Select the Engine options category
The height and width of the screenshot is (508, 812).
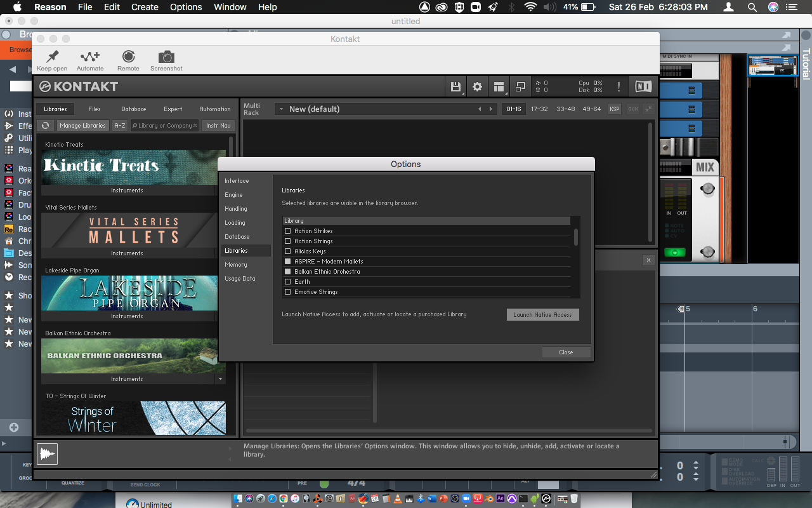point(233,195)
